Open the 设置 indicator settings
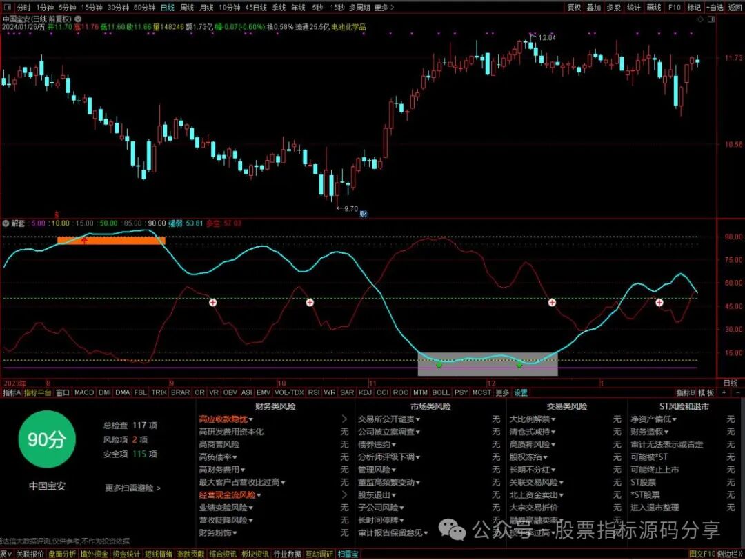745x560 pixels. tap(521, 392)
